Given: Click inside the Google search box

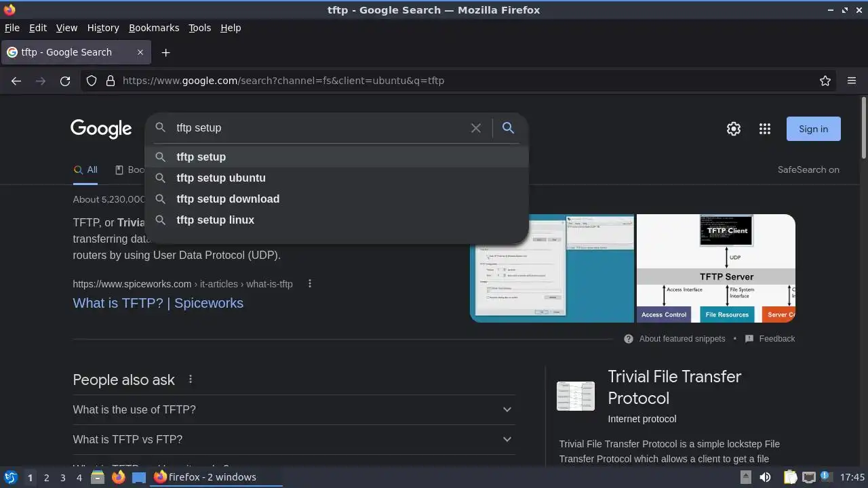Looking at the screenshot, I should tap(319, 127).
